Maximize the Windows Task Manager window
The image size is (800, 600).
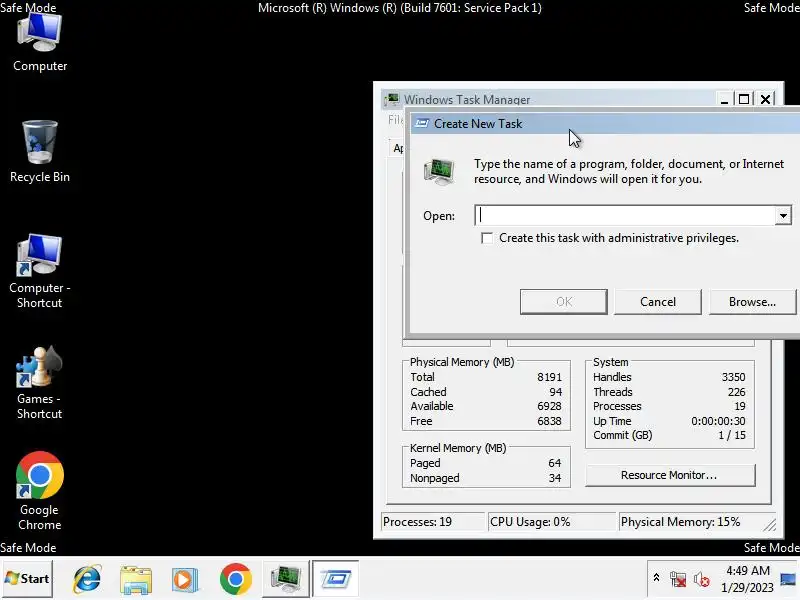click(744, 99)
